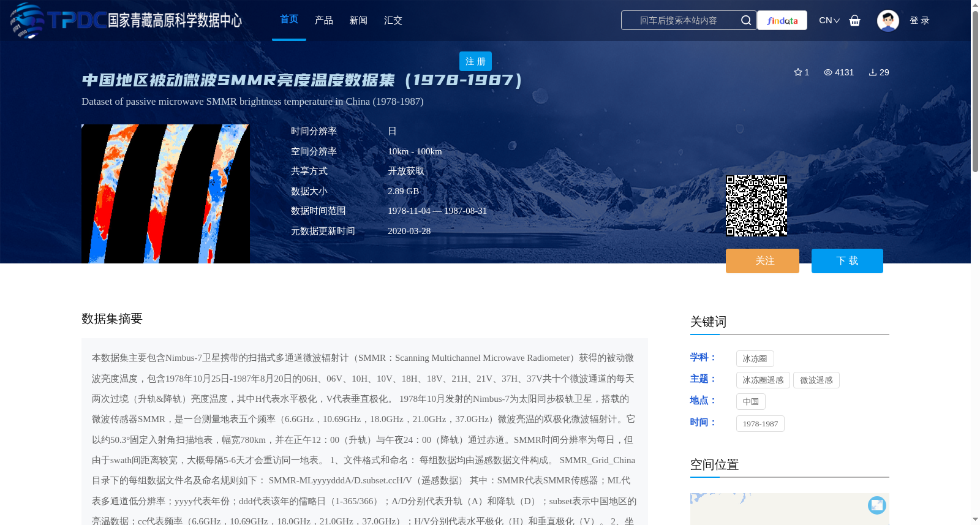Click the blue 下载 download button

[x=847, y=261]
